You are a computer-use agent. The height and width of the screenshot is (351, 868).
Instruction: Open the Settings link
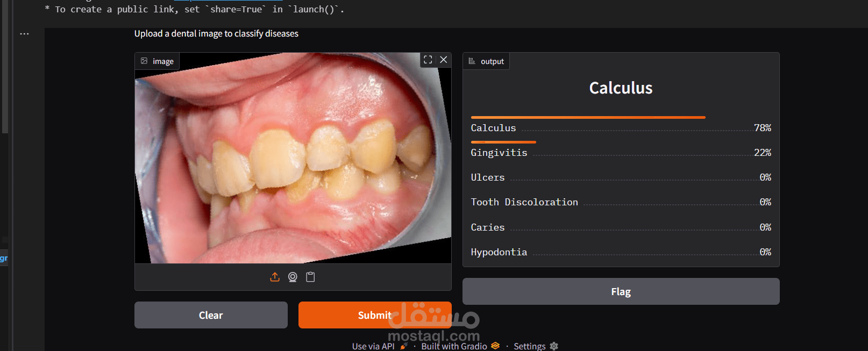click(536, 346)
